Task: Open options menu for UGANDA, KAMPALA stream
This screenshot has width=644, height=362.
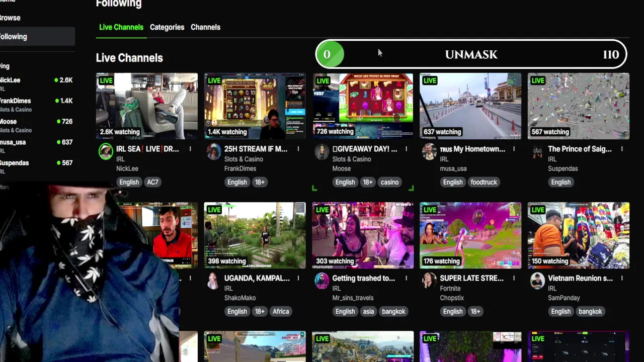Action: pos(298,278)
